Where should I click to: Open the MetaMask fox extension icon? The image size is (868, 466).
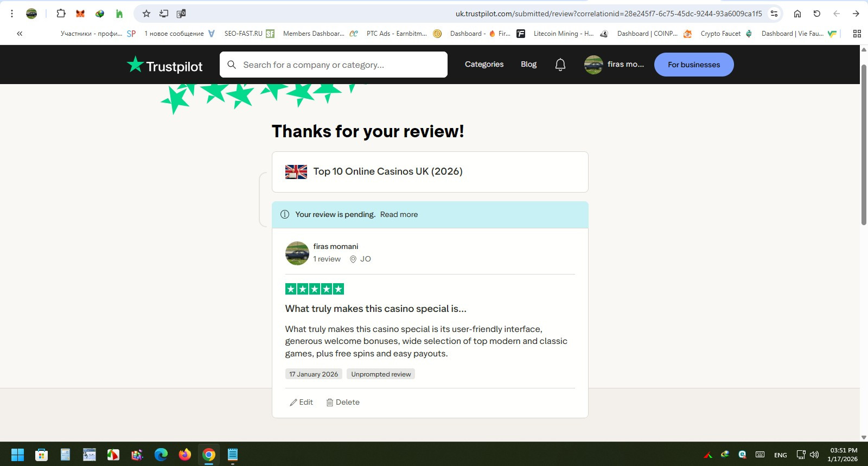tap(80, 14)
